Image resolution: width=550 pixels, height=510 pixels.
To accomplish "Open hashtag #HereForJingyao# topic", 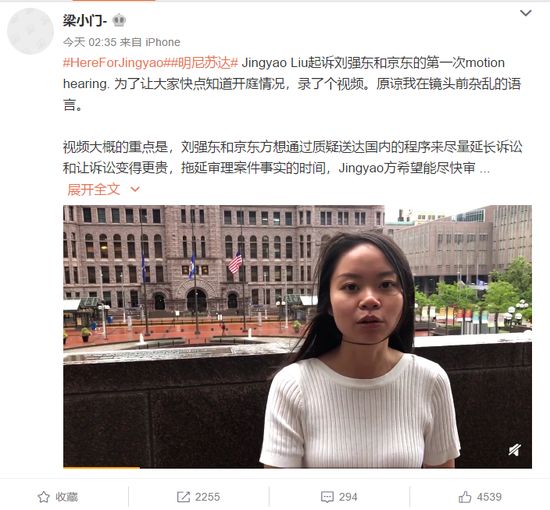I will tap(115, 63).
